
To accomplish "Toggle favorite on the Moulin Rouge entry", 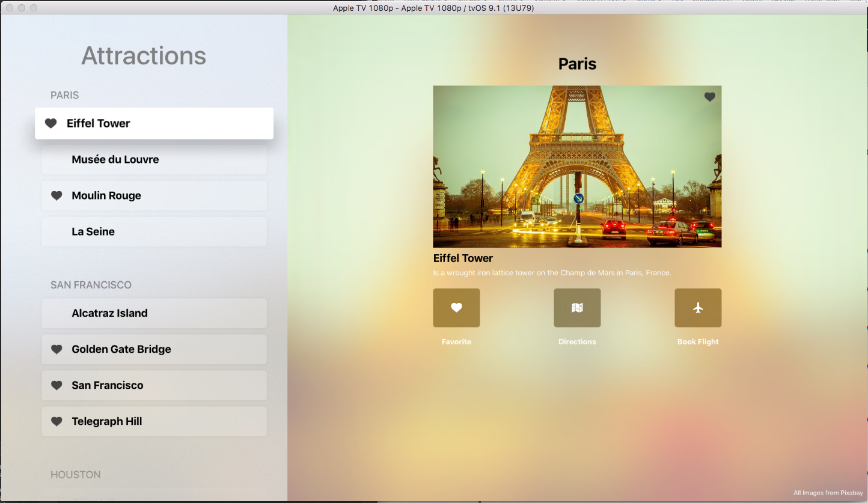I will point(57,195).
